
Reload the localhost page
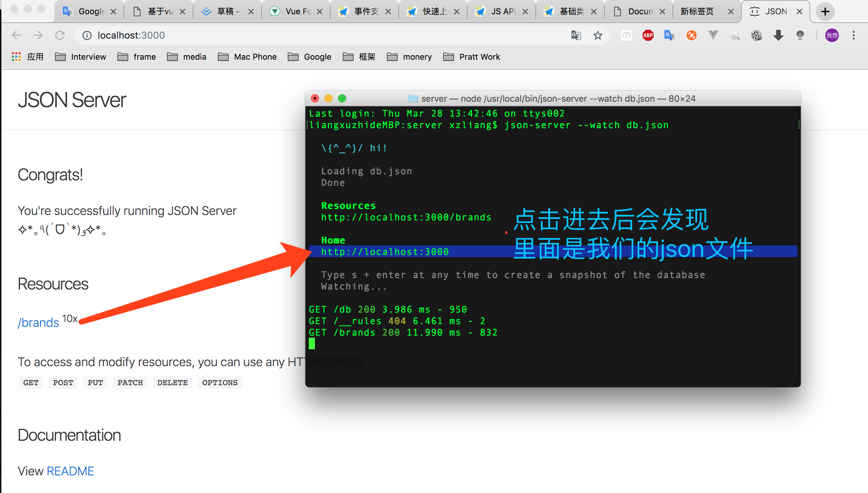(x=60, y=35)
